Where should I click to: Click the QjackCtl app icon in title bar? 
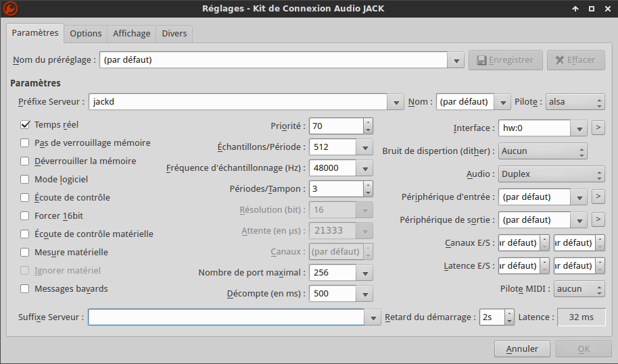(x=11, y=9)
